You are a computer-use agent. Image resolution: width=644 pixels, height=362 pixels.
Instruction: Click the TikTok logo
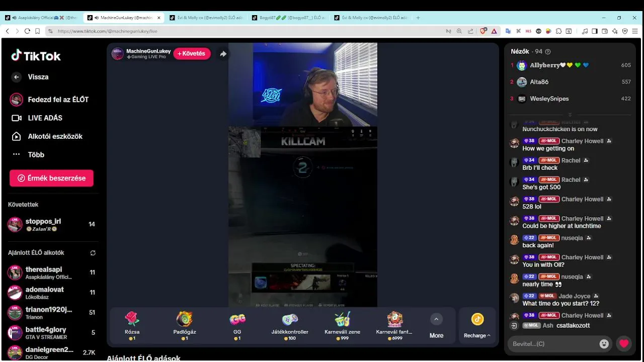point(36,56)
